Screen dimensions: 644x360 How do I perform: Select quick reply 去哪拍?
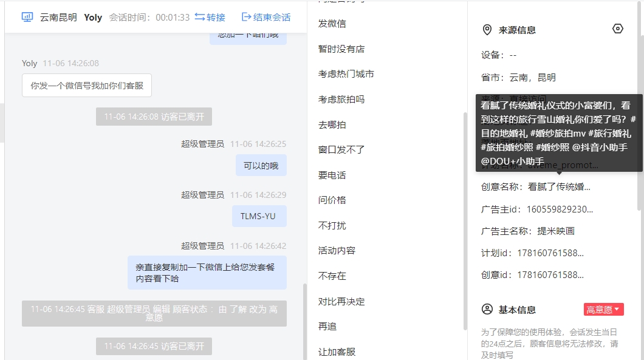[x=332, y=125]
